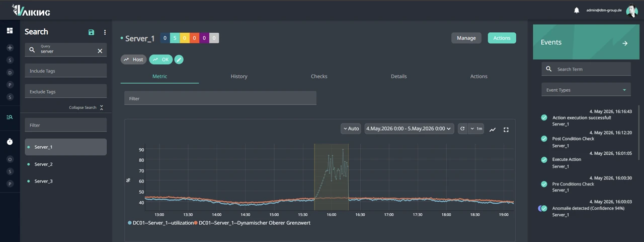644x242 pixels.
Task: Save the search with the floppy disk icon
Action: pos(91,32)
